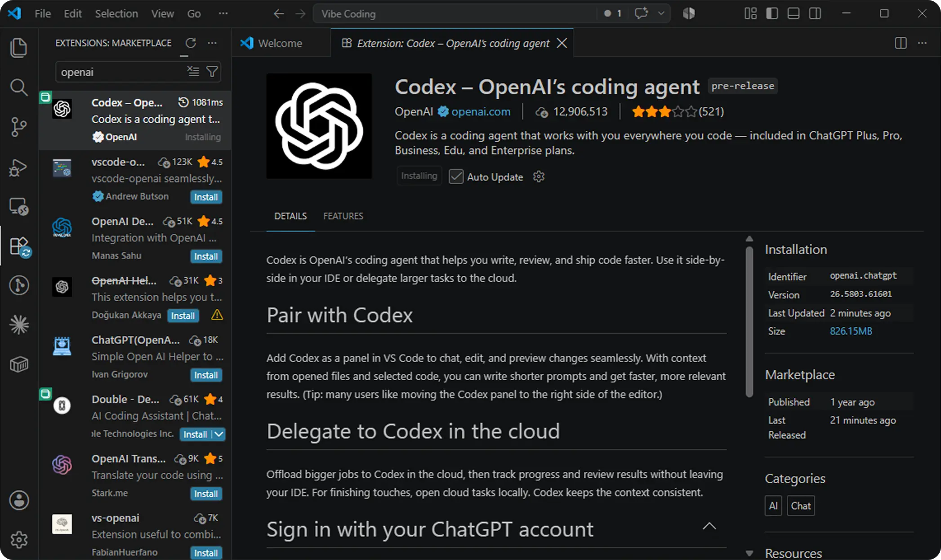The width and height of the screenshot is (941, 560).
Task: Install the OpenAI Translate extension by Stark.me
Action: (x=206, y=493)
